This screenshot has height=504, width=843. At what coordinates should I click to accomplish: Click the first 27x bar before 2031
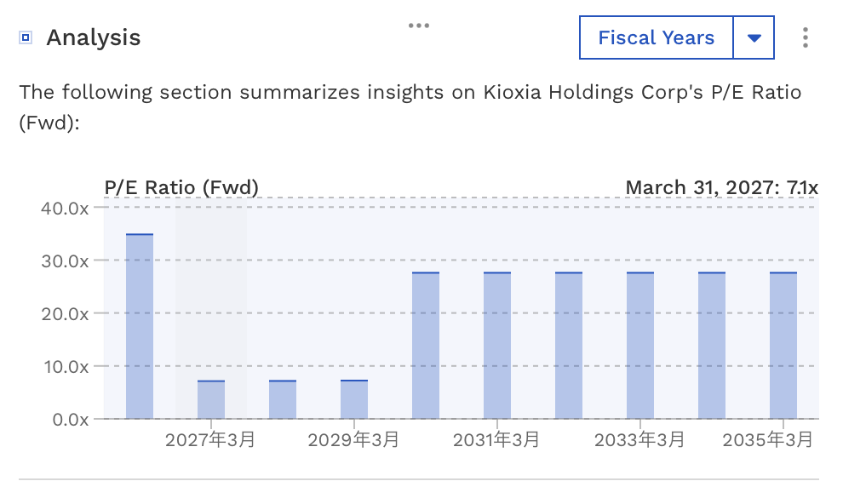pos(426,346)
